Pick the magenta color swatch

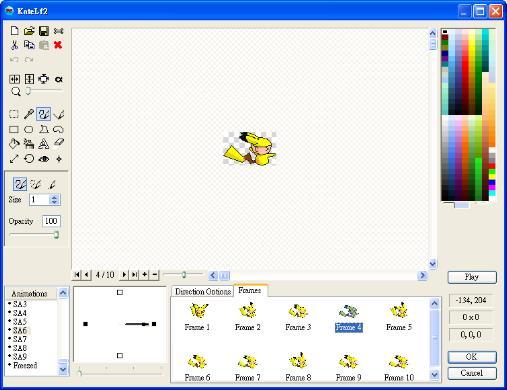[x=492, y=188]
